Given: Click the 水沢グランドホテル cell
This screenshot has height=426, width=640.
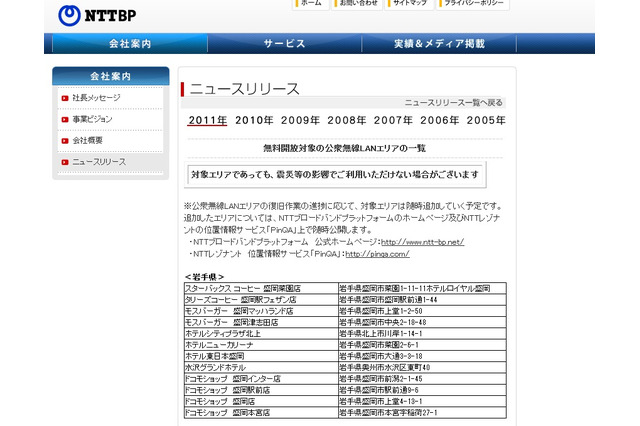Looking at the screenshot, I should (x=261, y=367).
